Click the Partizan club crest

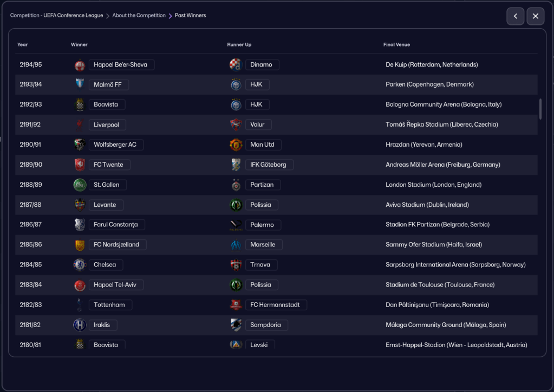coord(236,185)
